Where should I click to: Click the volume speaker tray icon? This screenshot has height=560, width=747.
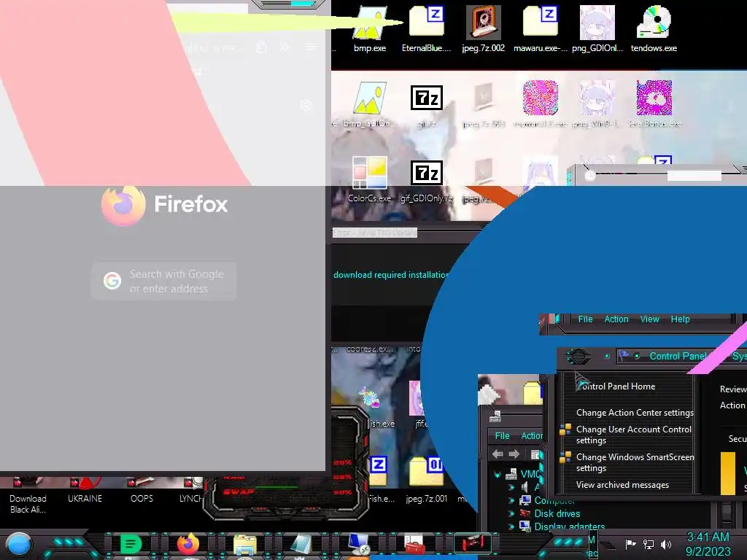pos(666,544)
